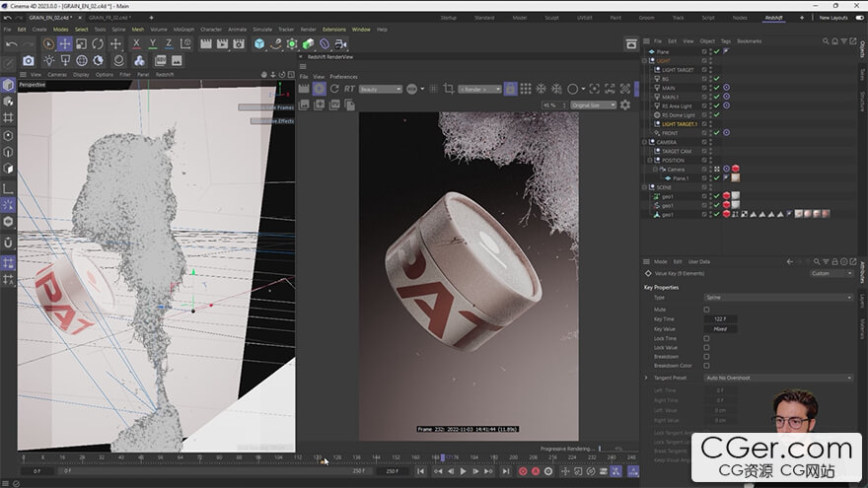Edit the Key Time field

[720, 319]
